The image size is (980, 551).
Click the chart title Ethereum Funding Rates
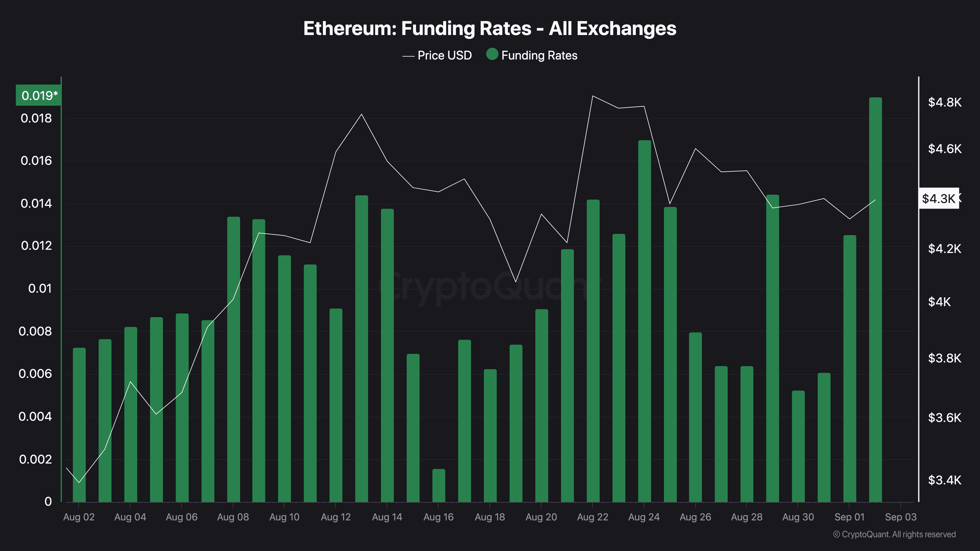490,28
